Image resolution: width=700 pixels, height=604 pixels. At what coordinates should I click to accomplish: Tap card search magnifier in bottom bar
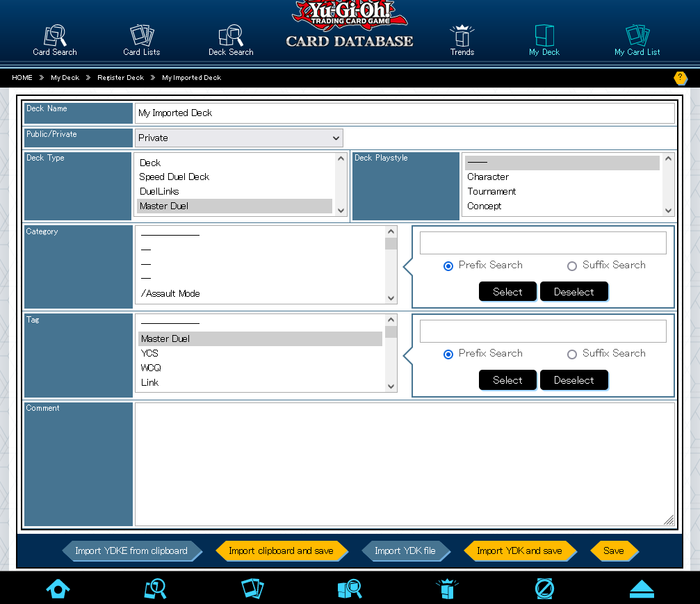pos(155,589)
